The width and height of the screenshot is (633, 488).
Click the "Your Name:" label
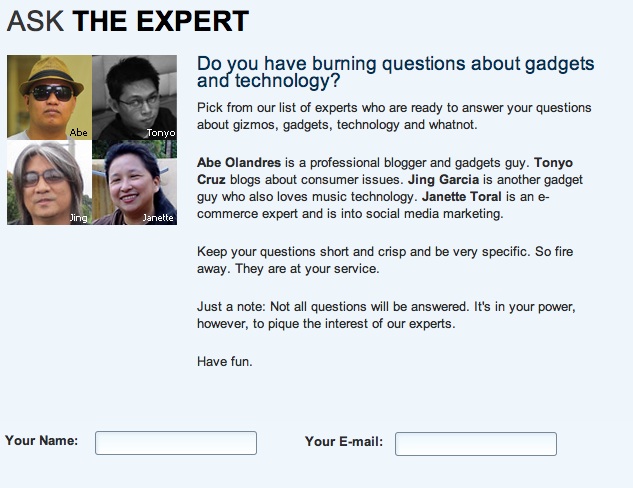click(x=42, y=440)
